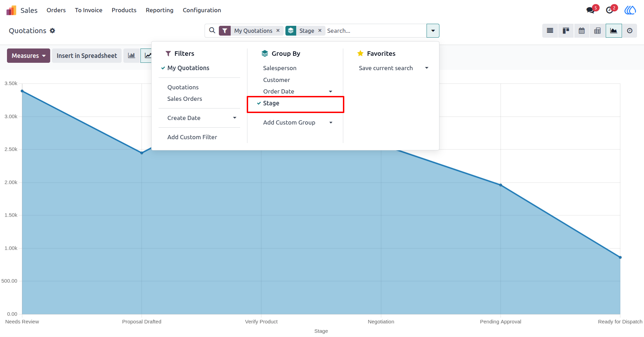This screenshot has width=644, height=337.
Task: Click the Proposal Drafted data point
Action: [x=141, y=153]
